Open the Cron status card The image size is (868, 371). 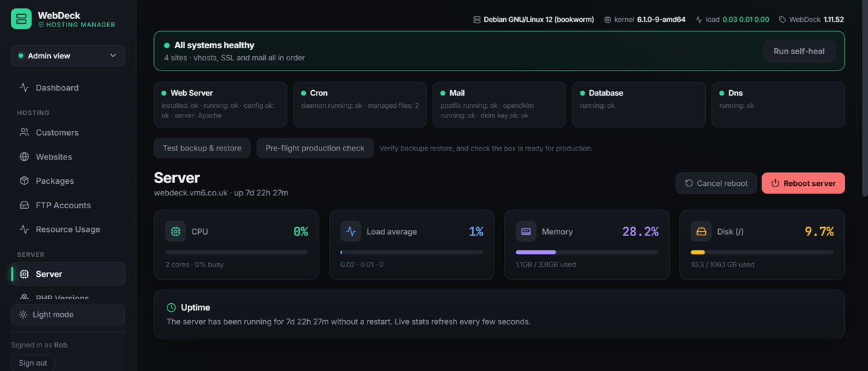(360, 104)
